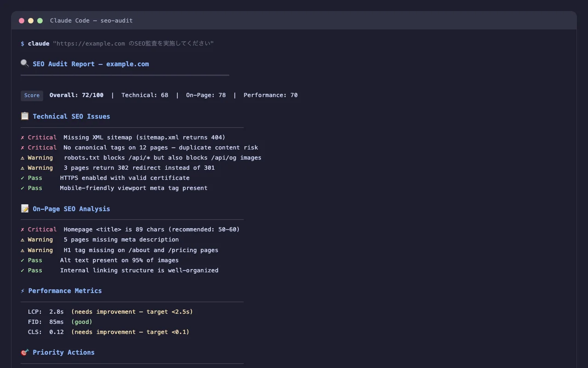Click 'Alt text present on 95% of images'
The height and width of the screenshot is (368, 588).
pyautogui.click(x=119, y=260)
